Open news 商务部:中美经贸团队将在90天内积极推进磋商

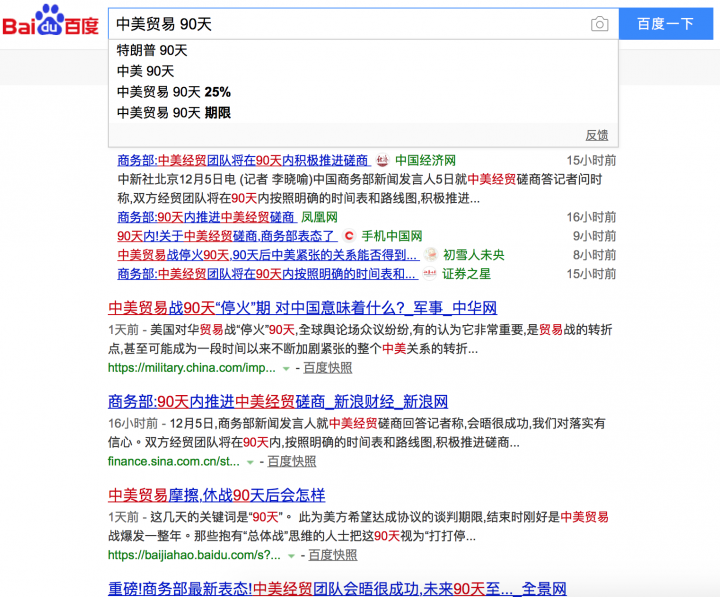tap(244, 160)
